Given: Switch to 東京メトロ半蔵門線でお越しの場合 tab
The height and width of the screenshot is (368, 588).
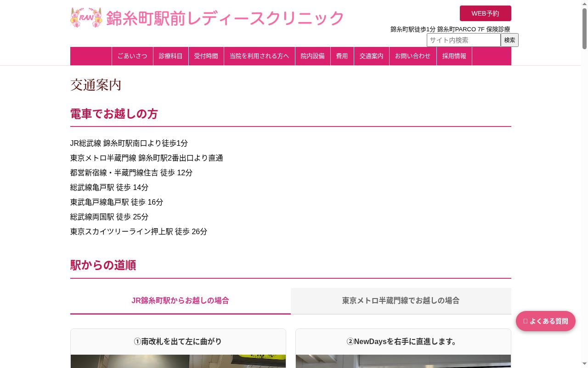Looking at the screenshot, I should [x=401, y=301].
